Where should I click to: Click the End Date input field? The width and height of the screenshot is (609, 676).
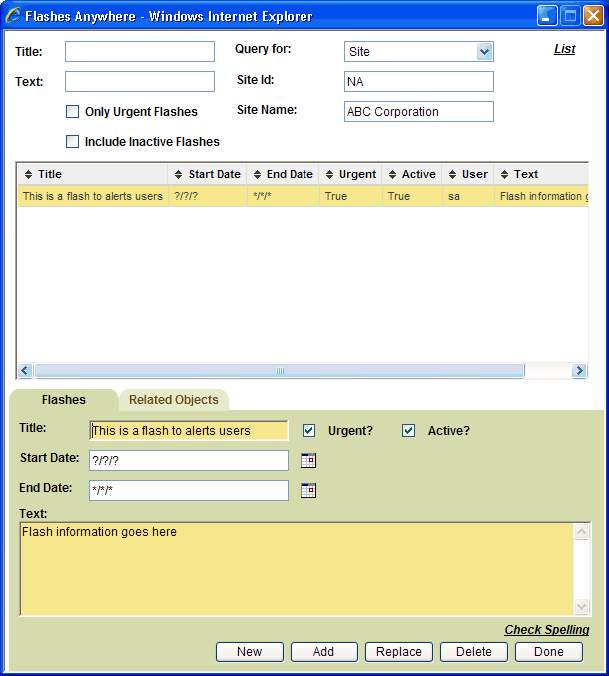coord(189,491)
